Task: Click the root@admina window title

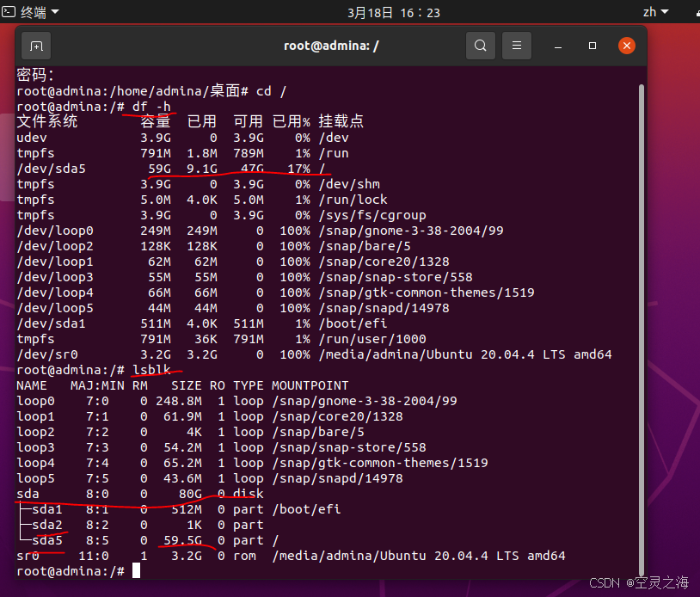Action: coord(331,46)
